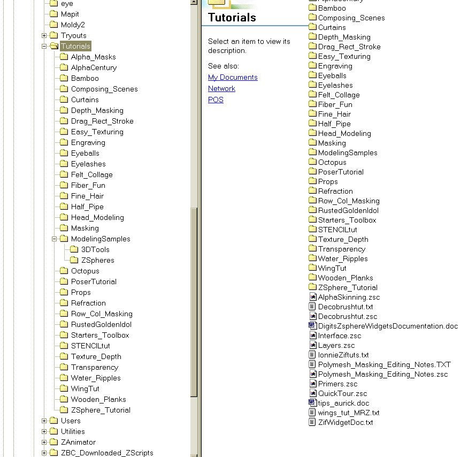
Task: Click the Polymesh_Masking_Editing_Notes.TXT icon
Action: tap(313, 364)
